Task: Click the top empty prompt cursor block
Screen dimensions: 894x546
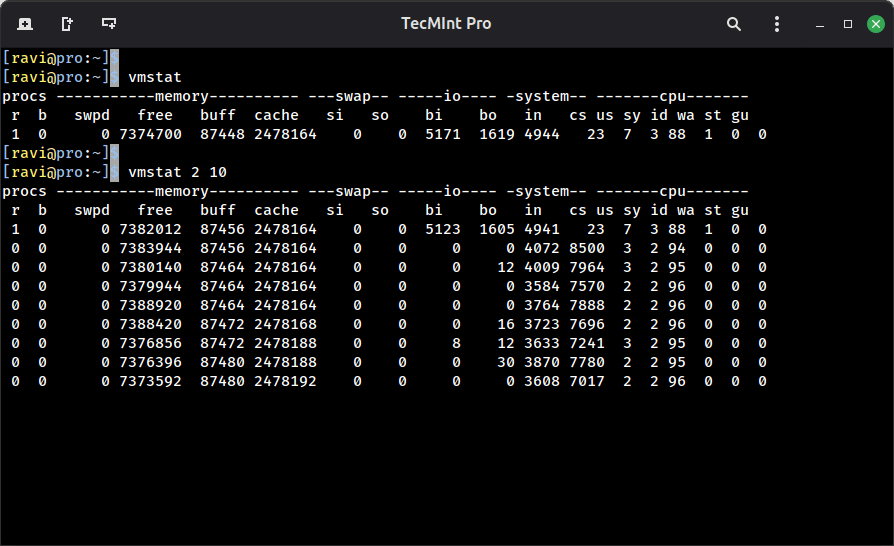Action: (114, 58)
